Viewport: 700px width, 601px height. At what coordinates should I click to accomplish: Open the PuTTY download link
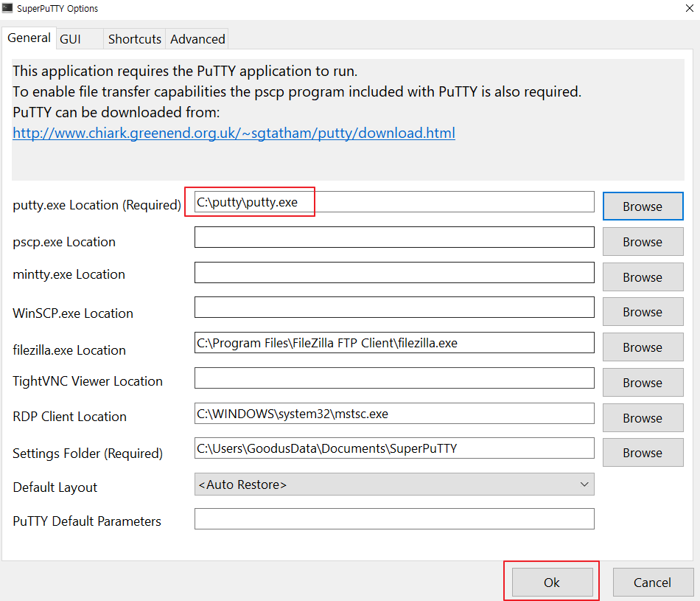click(x=234, y=133)
